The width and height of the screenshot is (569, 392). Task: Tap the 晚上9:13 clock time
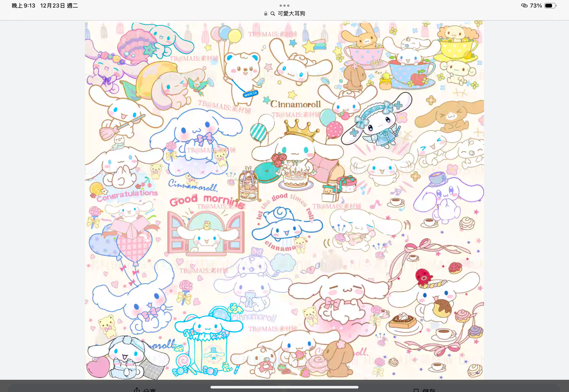(24, 5)
